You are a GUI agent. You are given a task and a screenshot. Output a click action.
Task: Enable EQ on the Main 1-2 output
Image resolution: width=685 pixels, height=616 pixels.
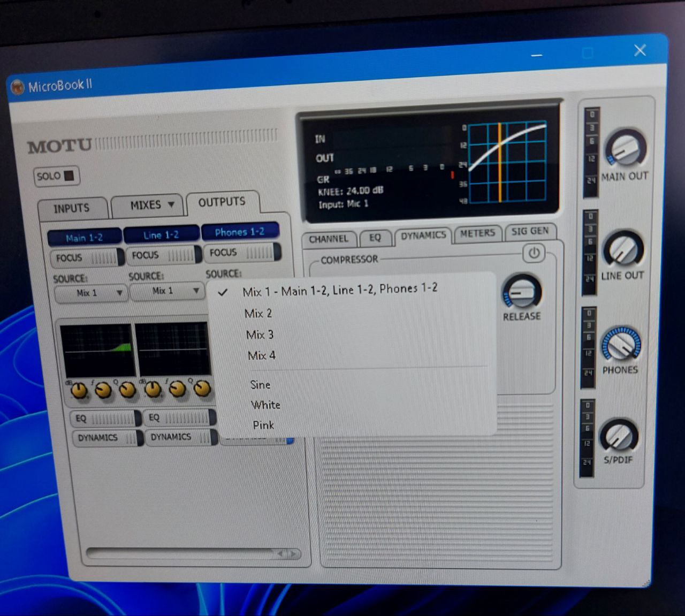click(x=106, y=419)
